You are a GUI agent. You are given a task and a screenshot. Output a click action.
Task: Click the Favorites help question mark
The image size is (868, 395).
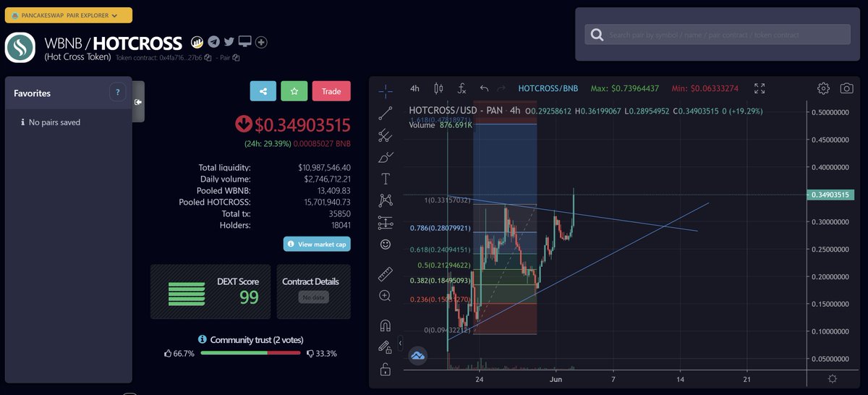coord(118,92)
